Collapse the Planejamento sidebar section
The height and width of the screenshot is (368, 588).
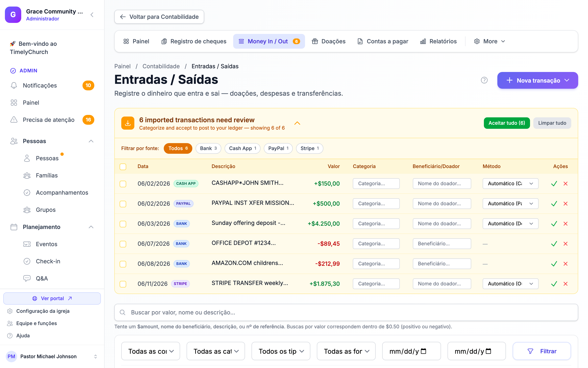91,227
